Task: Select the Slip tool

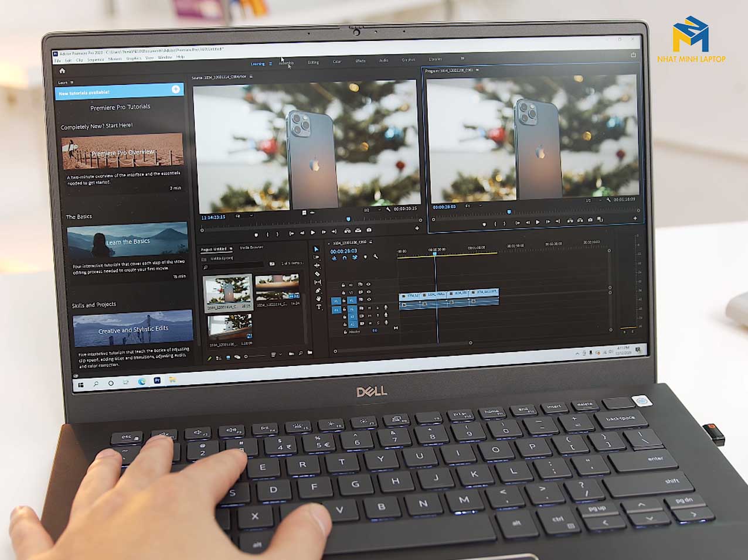Action: tap(318, 282)
